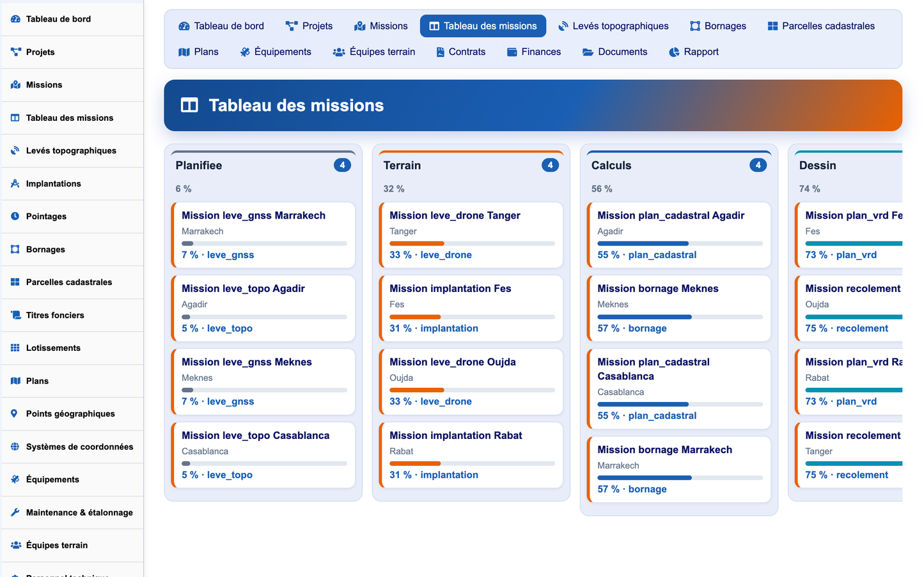Click the '56 %' value under Calculs
This screenshot has height=577, width=924.
point(602,189)
